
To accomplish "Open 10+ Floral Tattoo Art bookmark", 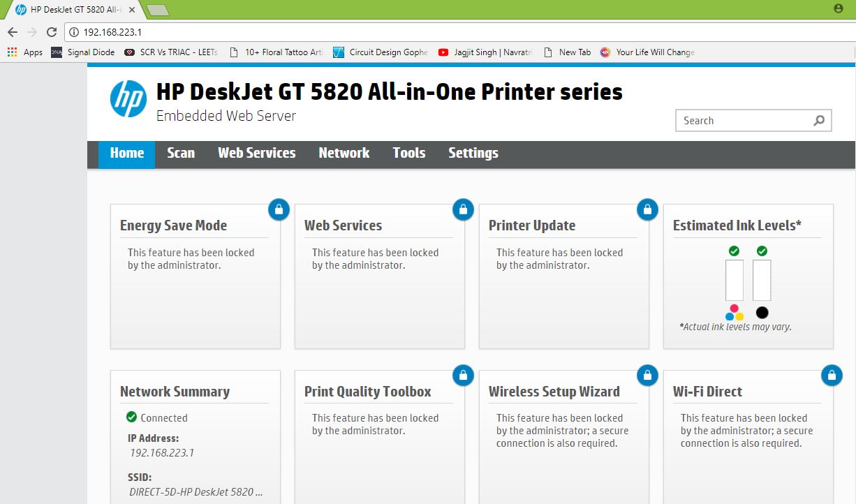I will pos(276,52).
